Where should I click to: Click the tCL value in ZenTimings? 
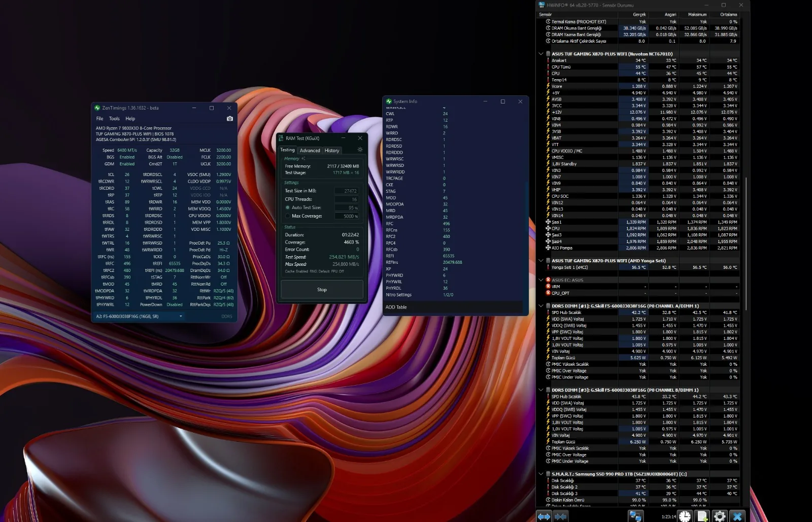coord(127,175)
